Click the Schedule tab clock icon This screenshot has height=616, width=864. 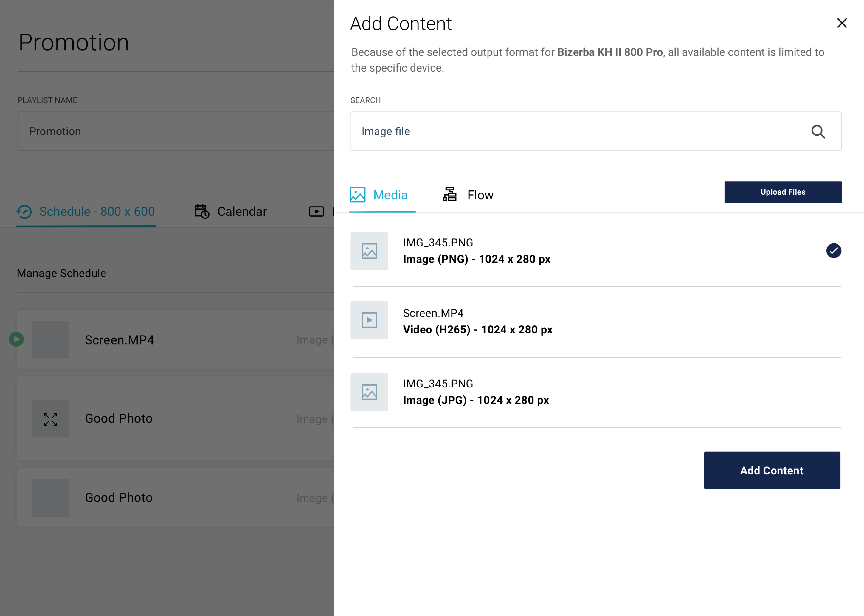click(x=24, y=212)
